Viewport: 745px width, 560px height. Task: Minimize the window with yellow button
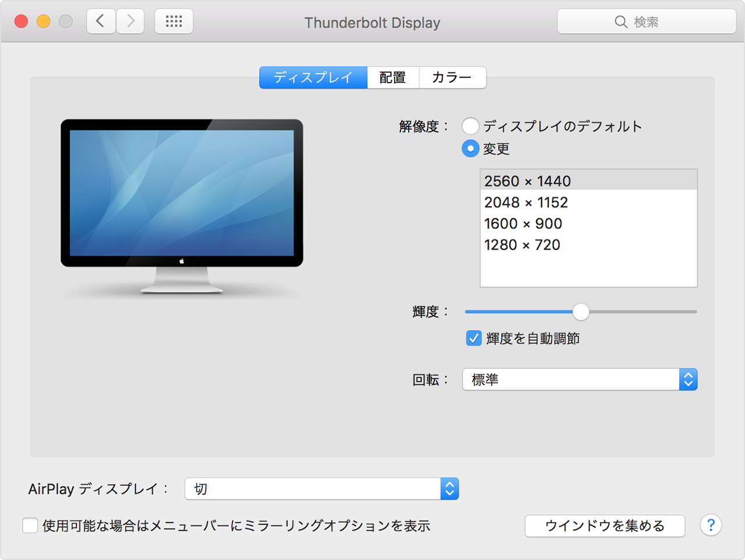(44, 22)
